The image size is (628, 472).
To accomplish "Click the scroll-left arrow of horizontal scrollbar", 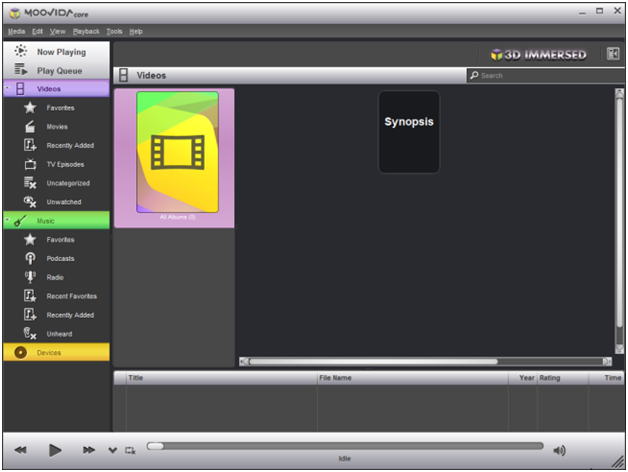I will pos(243,361).
